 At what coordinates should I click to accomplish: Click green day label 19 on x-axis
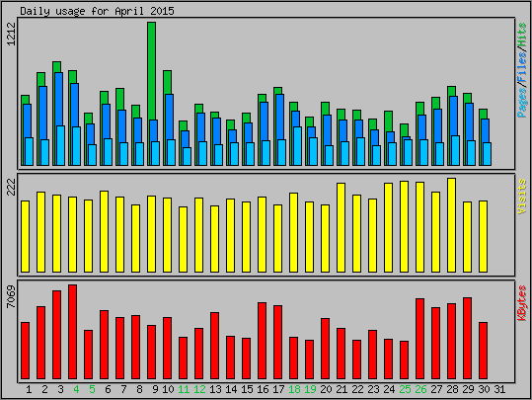310,389
